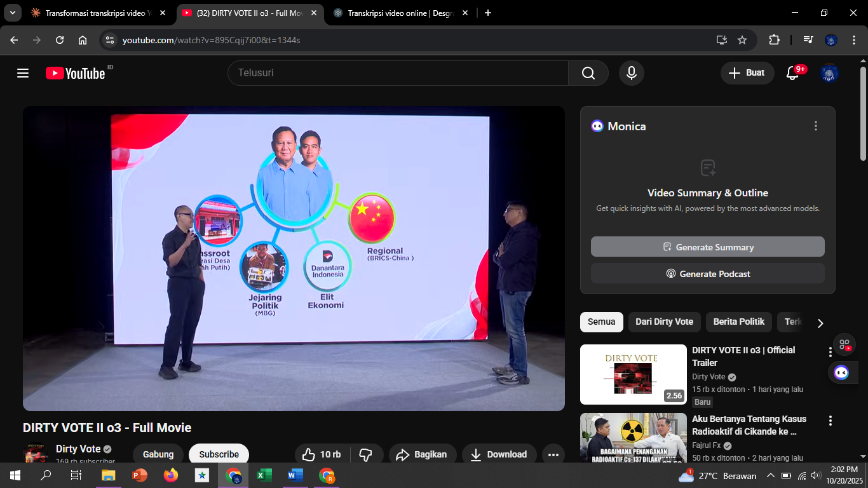This screenshot has width=868, height=488.
Task: Open Monica panel options menu
Action: (816, 126)
